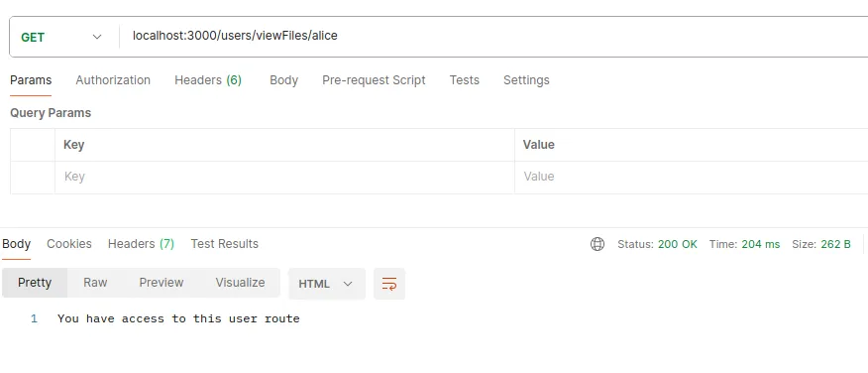View the response Cookies tab
This screenshot has height=373, width=868.
(69, 244)
